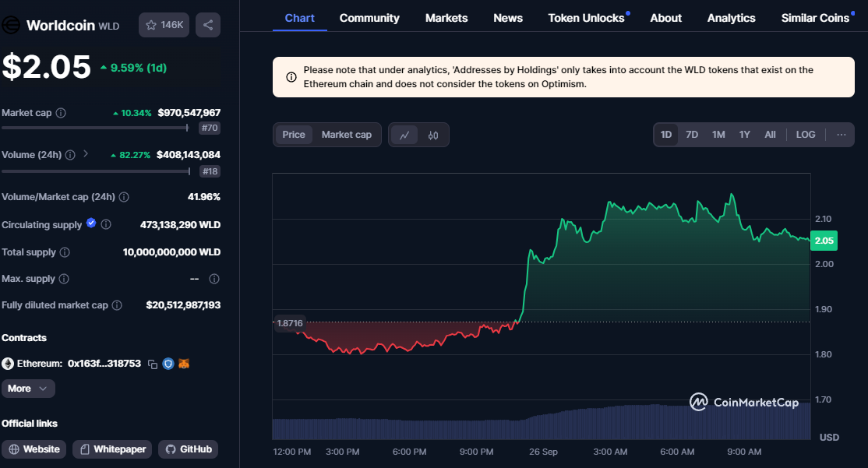868x468 pixels.
Task: Open the Market cap info tooltip icon
Action: [61, 113]
